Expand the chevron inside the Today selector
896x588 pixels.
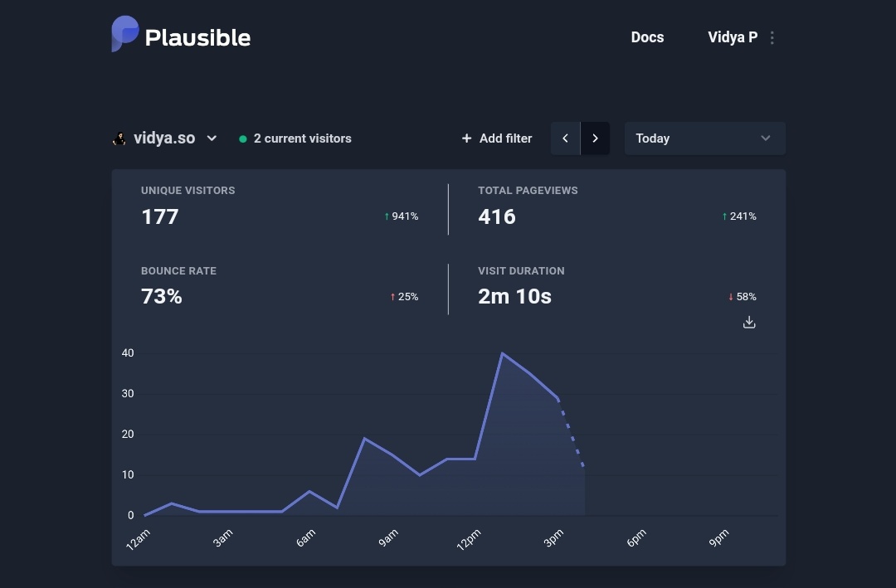765,138
